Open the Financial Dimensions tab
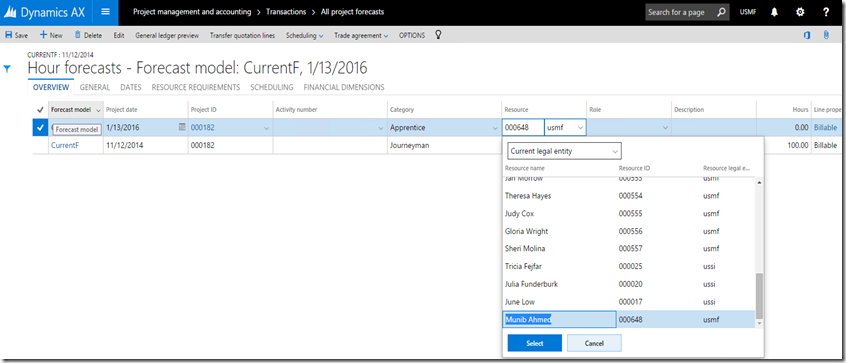 coord(344,87)
